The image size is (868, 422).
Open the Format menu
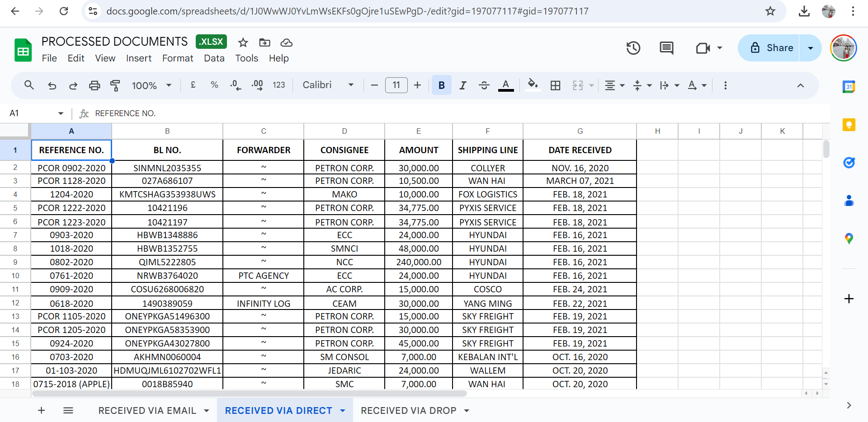pyautogui.click(x=178, y=58)
